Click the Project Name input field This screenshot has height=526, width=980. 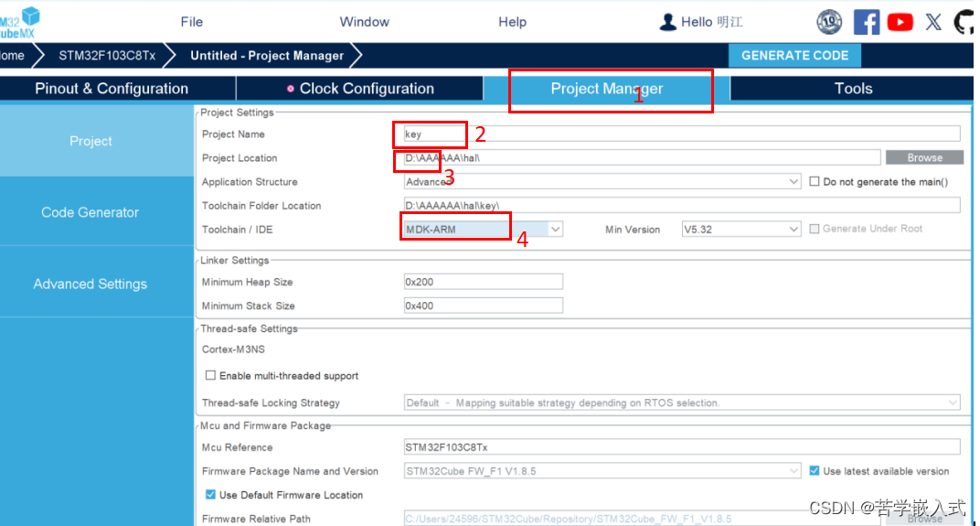681,134
